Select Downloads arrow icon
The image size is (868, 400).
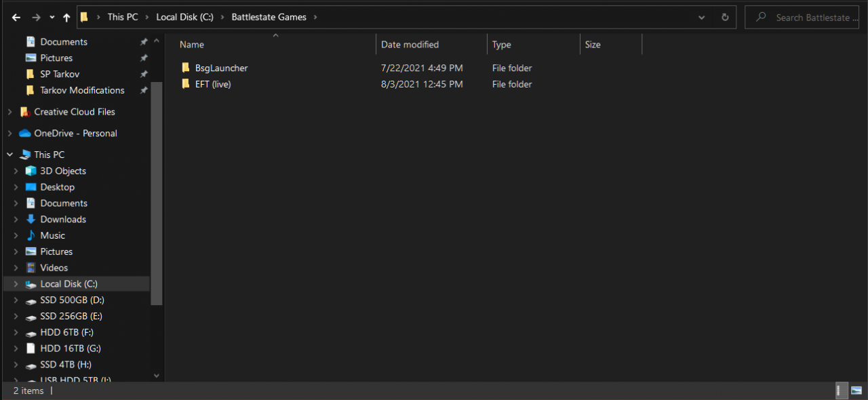tap(31, 219)
